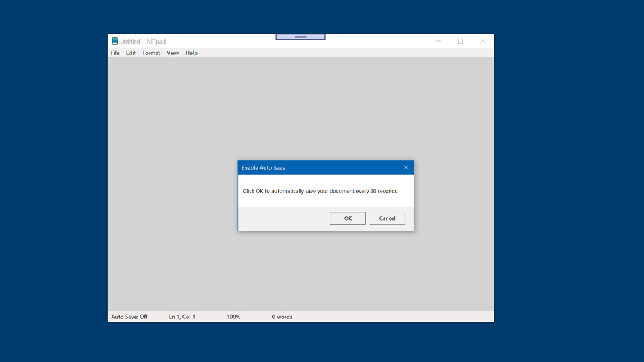Close the .NETpad window
The image size is (644, 362).
(483, 41)
